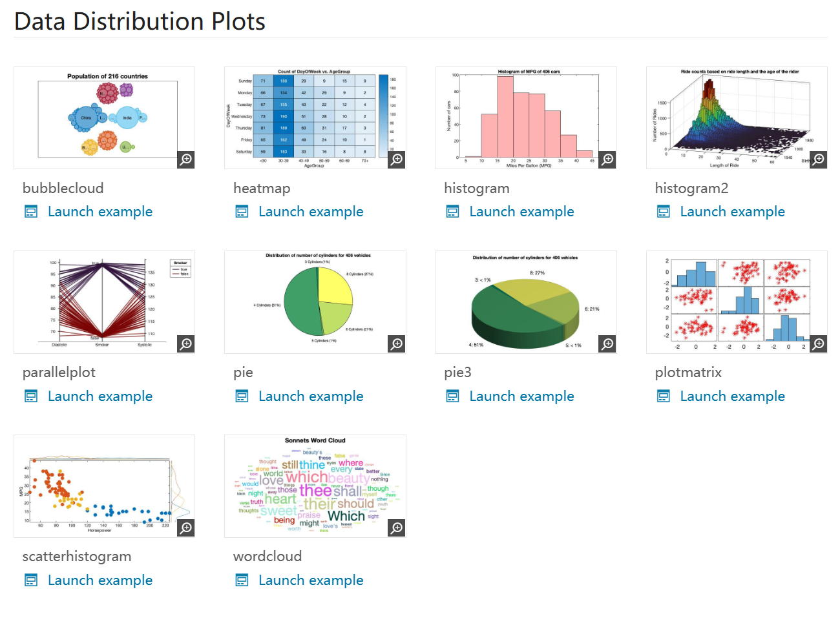Select the parallelplot Smoker chart image

click(x=104, y=302)
